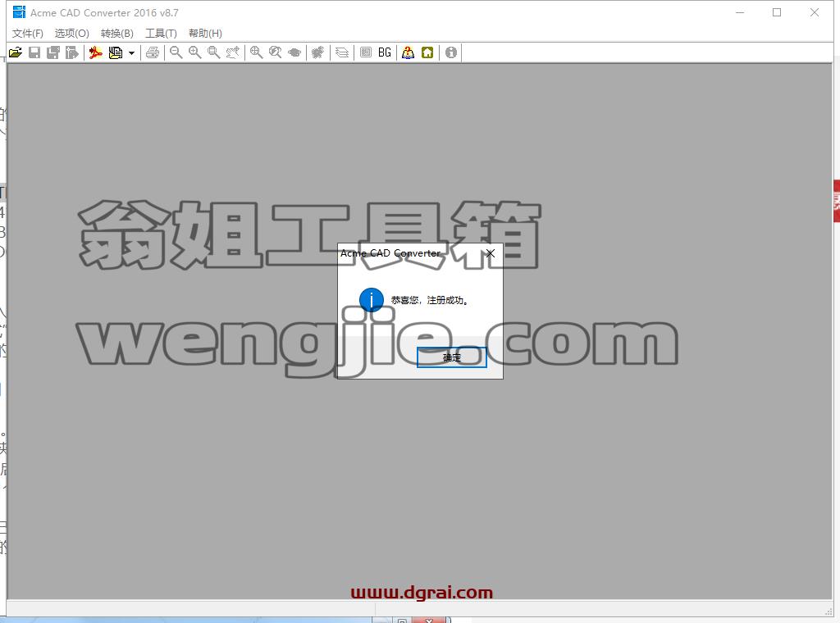840x623 pixels.
Task: Click the Zoom In magnifier icon
Action: (x=195, y=52)
